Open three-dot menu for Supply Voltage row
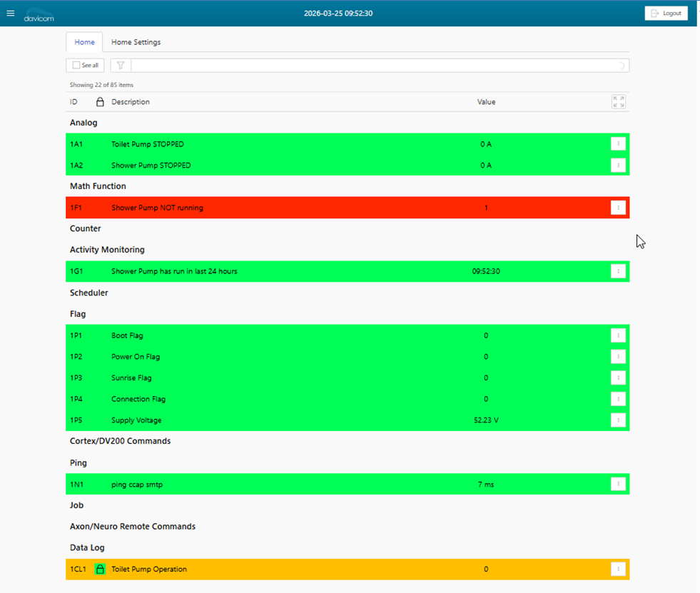The height and width of the screenshot is (593, 700). tap(618, 420)
